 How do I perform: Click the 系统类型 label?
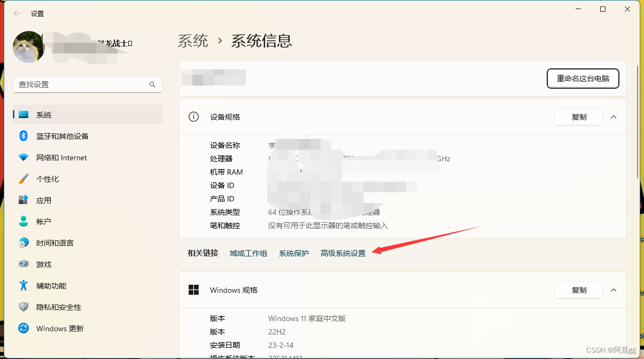(225, 212)
